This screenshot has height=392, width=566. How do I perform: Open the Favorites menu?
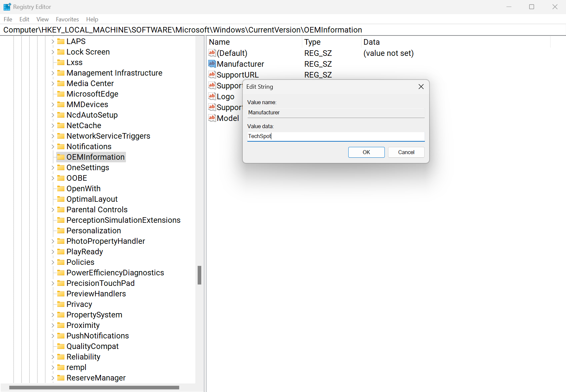point(67,19)
